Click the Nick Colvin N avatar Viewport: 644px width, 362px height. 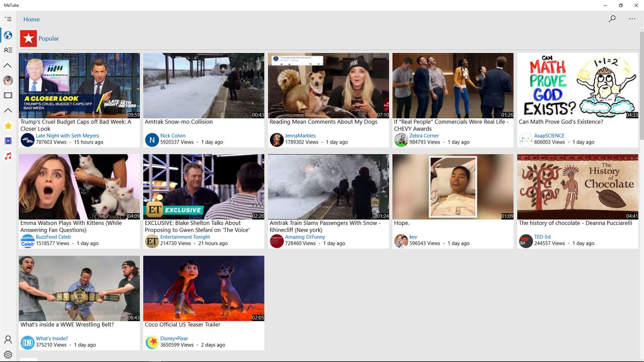152,140
